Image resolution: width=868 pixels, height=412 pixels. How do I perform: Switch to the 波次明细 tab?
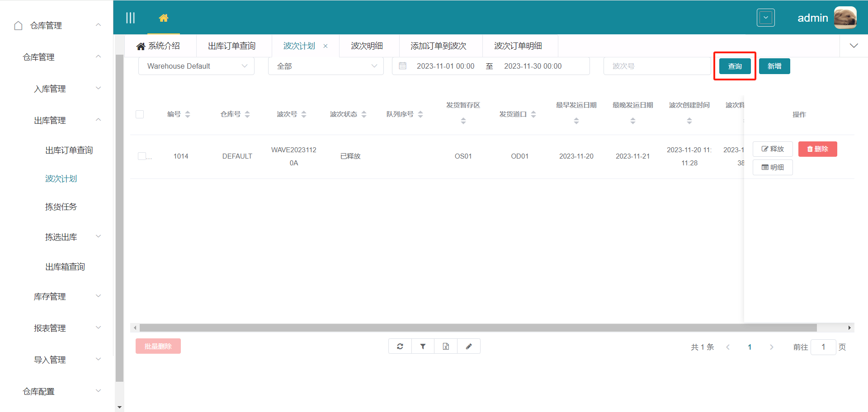point(367,46)
